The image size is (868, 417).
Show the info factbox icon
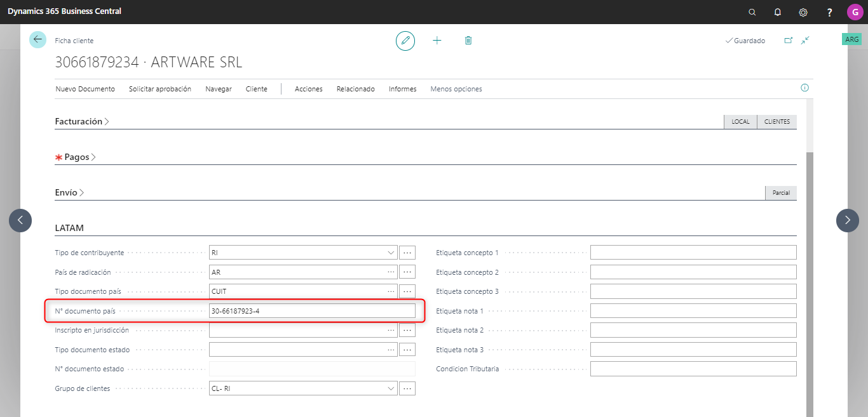(x=804, y=88)
